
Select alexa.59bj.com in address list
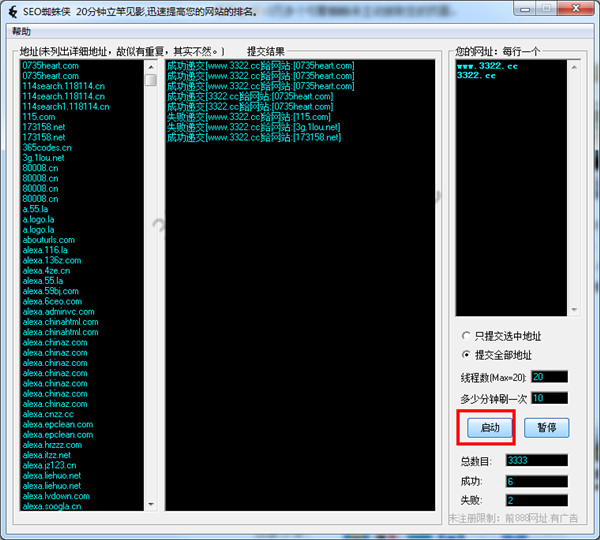click(x=51, y=291)
